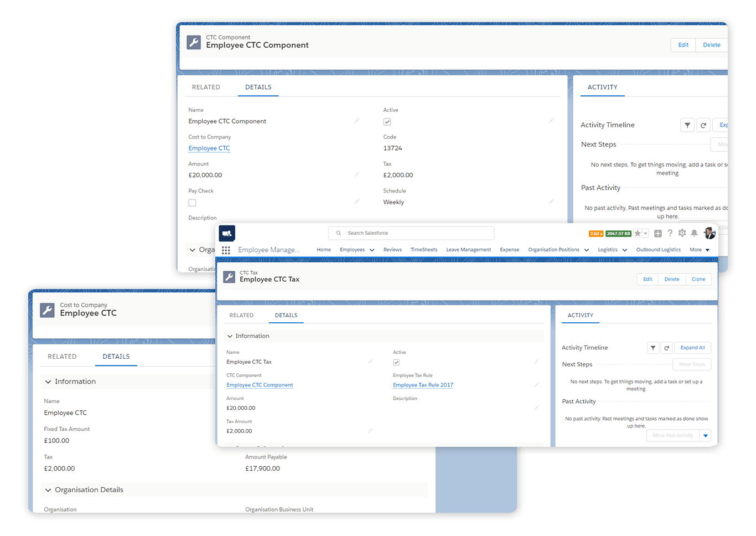756x536 pixels.
Task: Open the TimeSheets navigation tab
Action: click(x=424, y=250)
